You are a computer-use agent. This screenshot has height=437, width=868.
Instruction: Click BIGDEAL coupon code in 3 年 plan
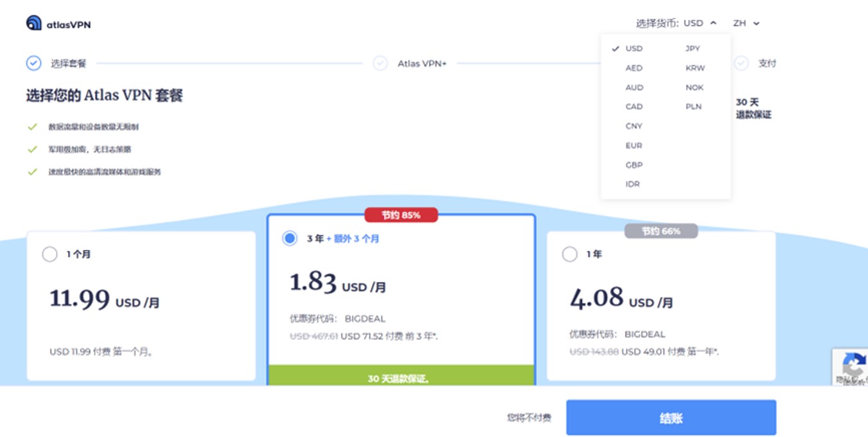pos(365,319)
